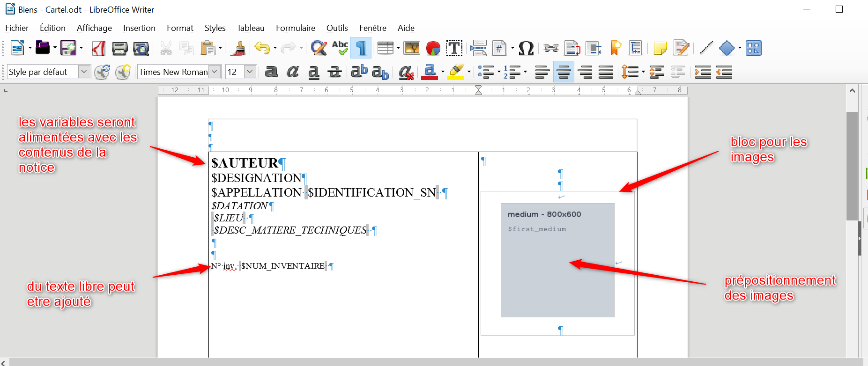Print the document with the printer icon

(x=119, y=48)
